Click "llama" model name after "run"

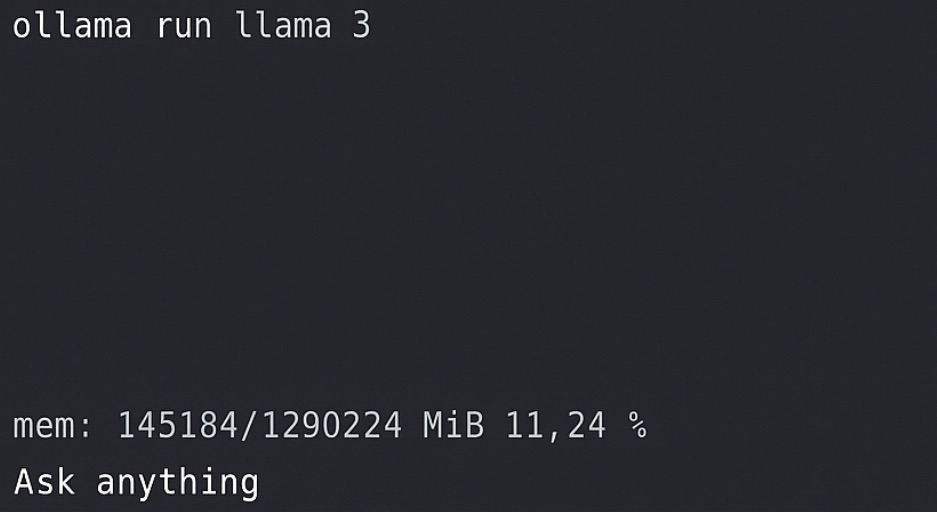pos(284,27)
